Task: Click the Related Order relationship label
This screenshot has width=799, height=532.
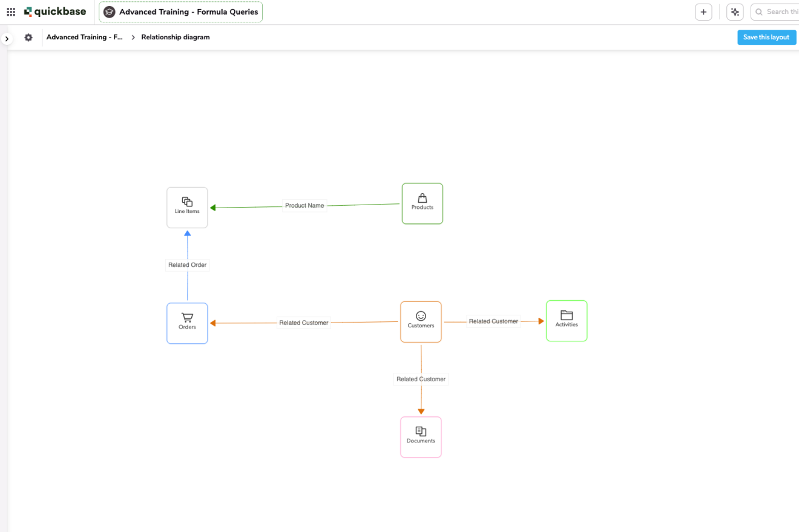Action: [x=187, y=265]
